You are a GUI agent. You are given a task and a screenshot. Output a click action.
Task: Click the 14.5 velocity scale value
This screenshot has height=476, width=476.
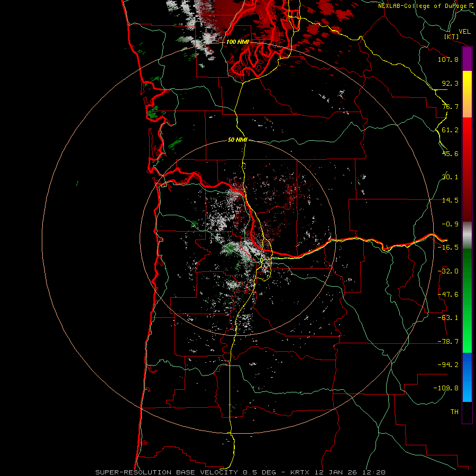click(x=450, y=200)
